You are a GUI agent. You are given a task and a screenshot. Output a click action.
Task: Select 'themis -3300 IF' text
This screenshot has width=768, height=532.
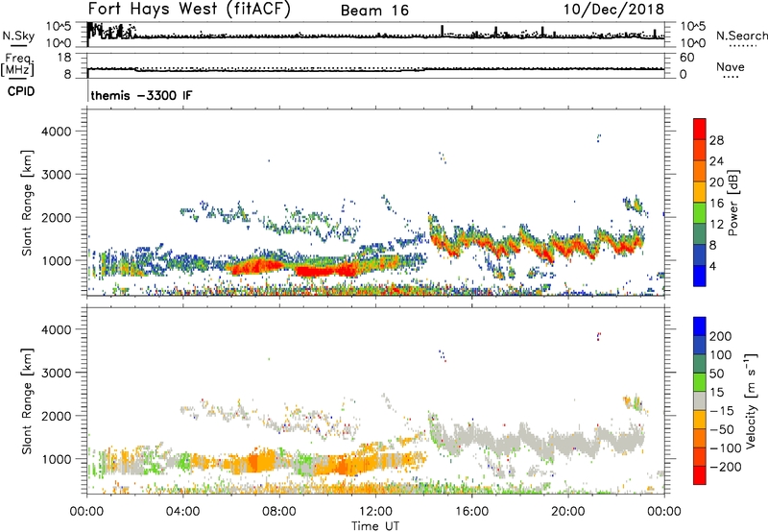(141, 95)
